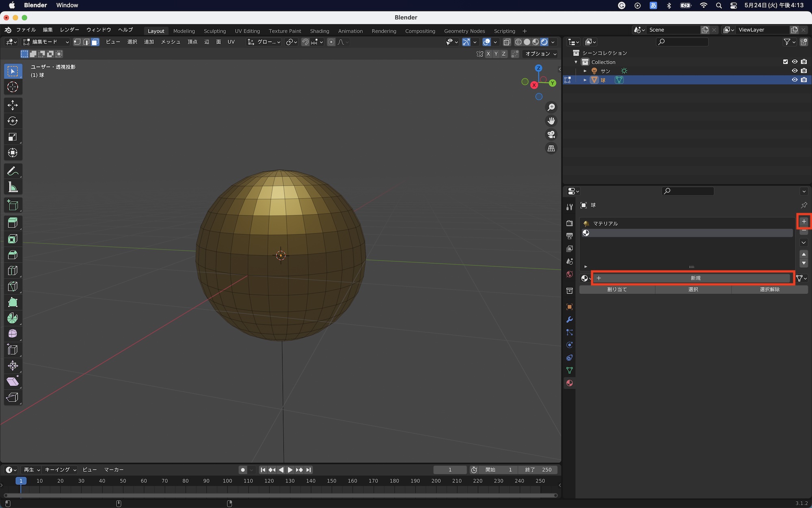
Task: Select the Move tool in toolbar
Action: [x=13, y=105]
